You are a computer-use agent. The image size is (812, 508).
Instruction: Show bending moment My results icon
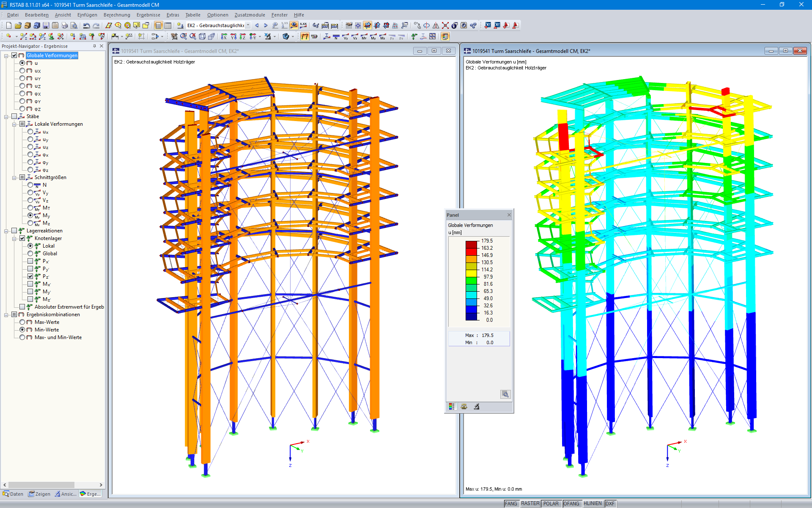point(373,37)
